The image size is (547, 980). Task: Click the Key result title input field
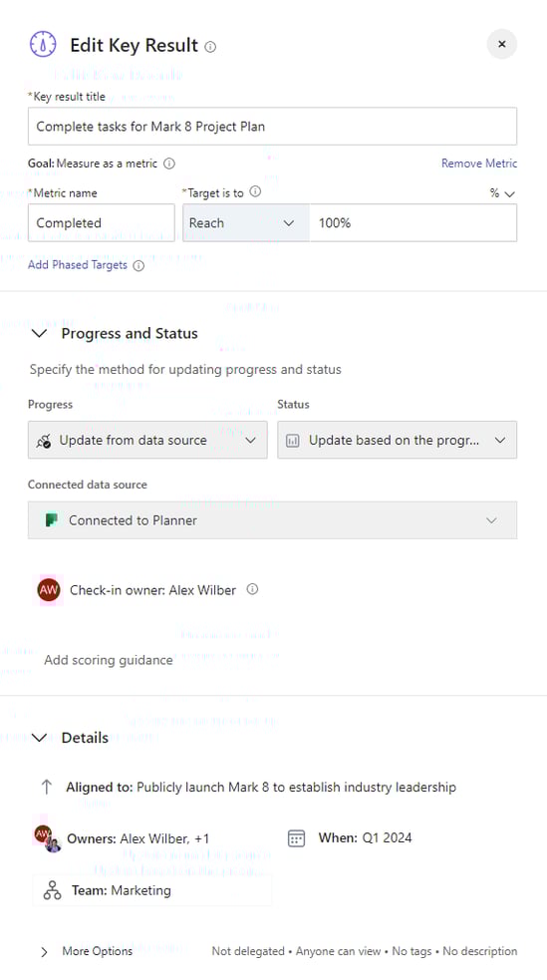click(x=272, y=127)
